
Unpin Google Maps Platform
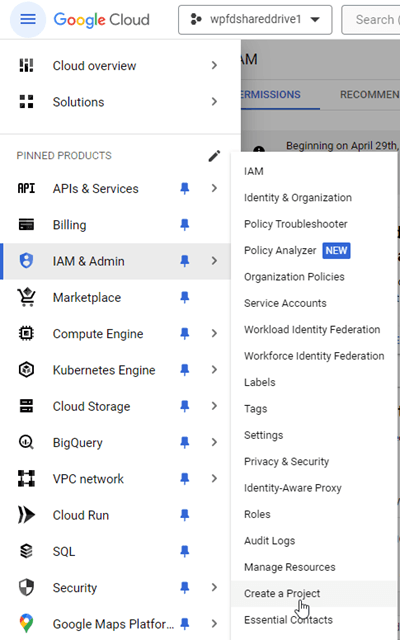(185, 624)
